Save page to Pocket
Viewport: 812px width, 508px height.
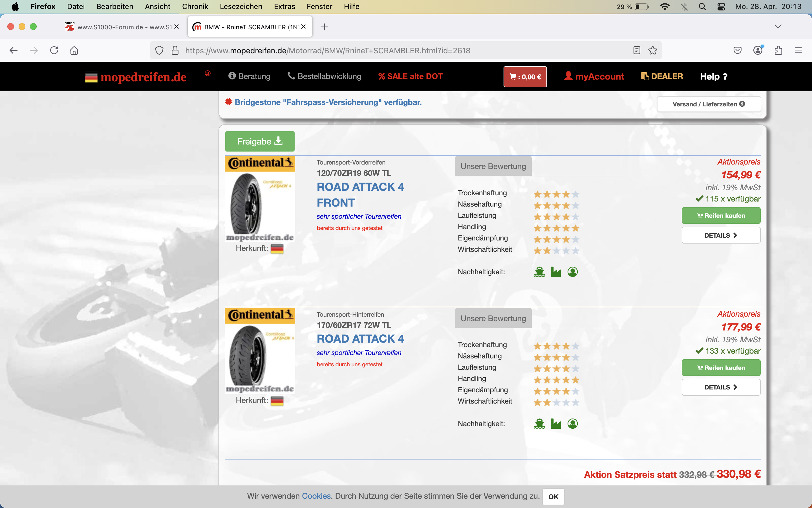(738, 51)
